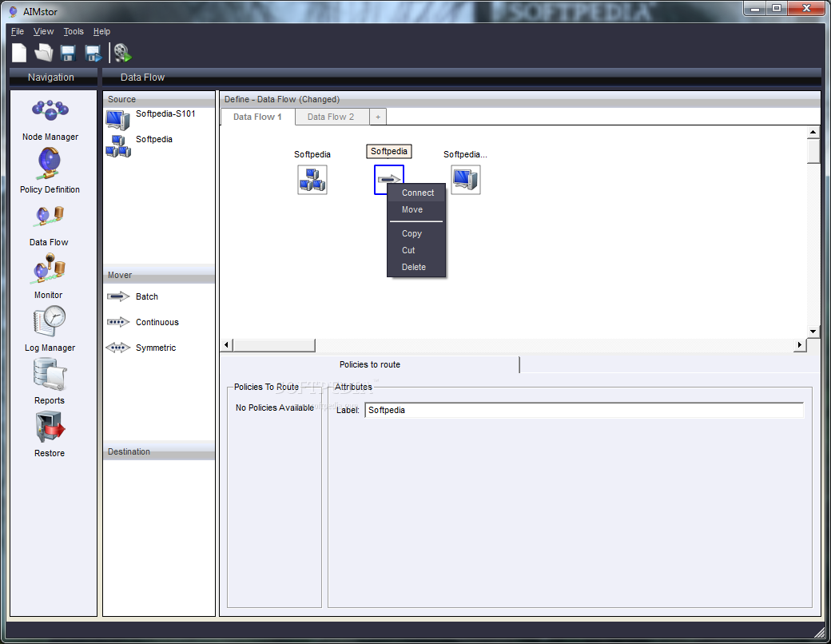Click the Policy Definition label in Navigation
The image size is (831, 644).
click(50, 189)
